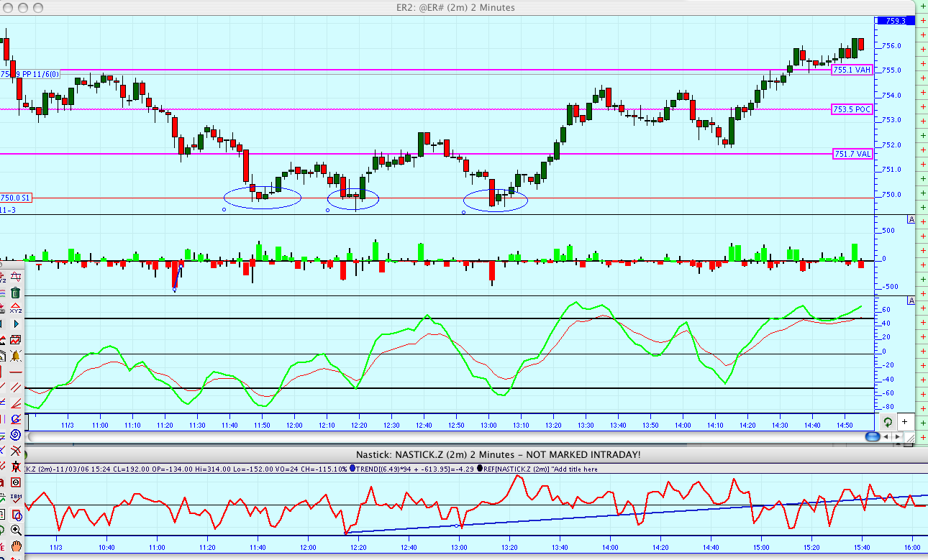Click the 11:00 time axis label
This screenshot has height=560, width=928.
pyautogui.click(x=100, y=426)
